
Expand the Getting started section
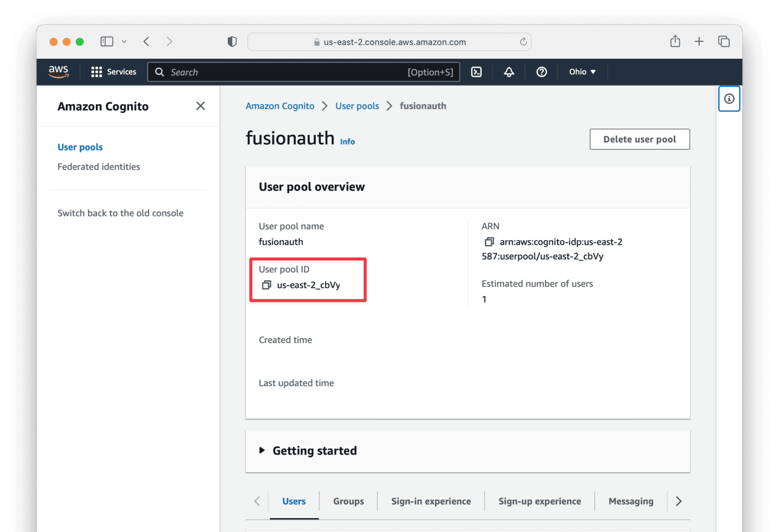[262, 451]
